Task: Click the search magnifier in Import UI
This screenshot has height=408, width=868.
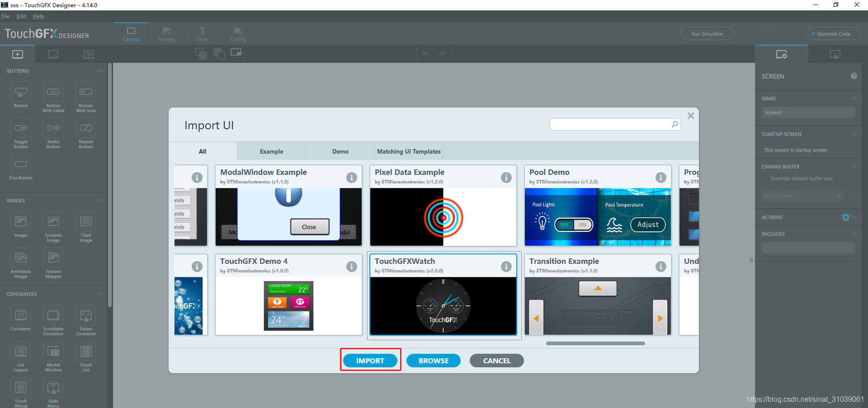Action: point(675,124)
